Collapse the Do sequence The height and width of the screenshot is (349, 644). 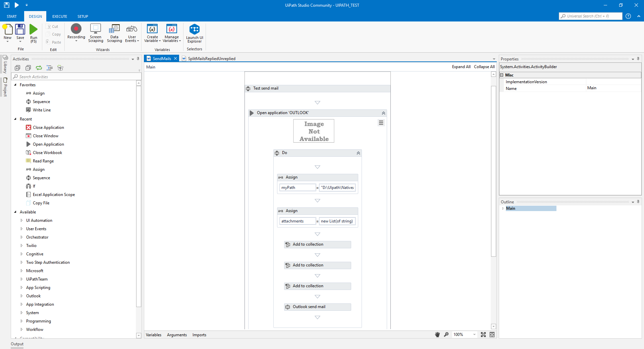tap(358, 153)
